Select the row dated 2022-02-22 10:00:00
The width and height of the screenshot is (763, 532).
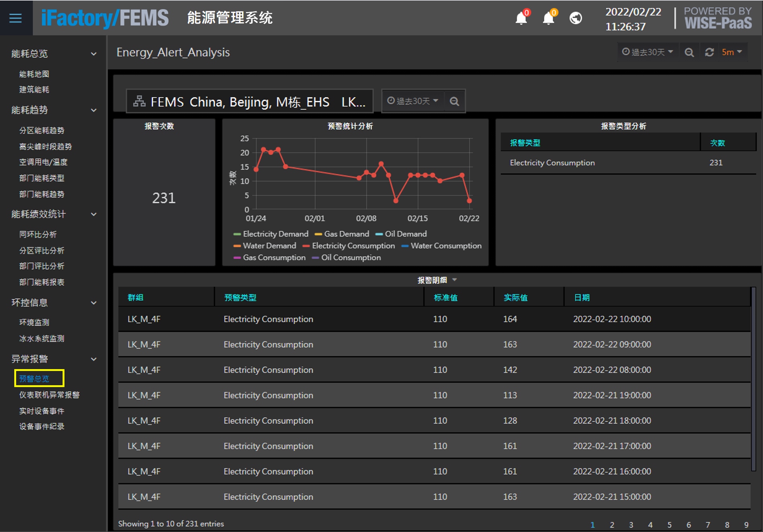coord(434,319)
